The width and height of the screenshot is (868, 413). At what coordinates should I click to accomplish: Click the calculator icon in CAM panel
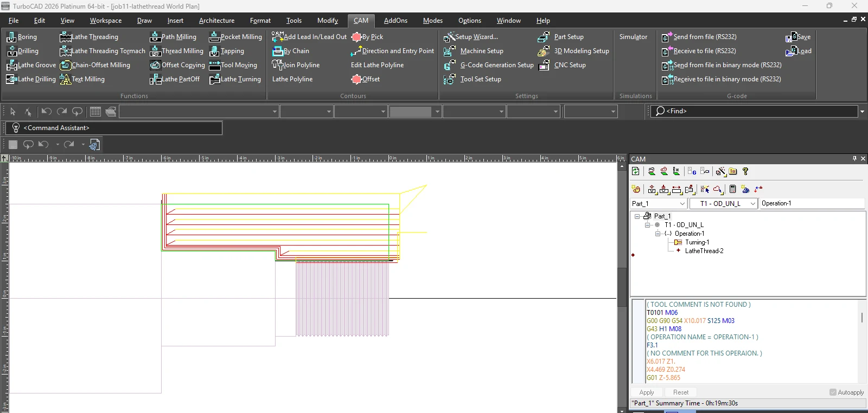[x=732, y=189]
